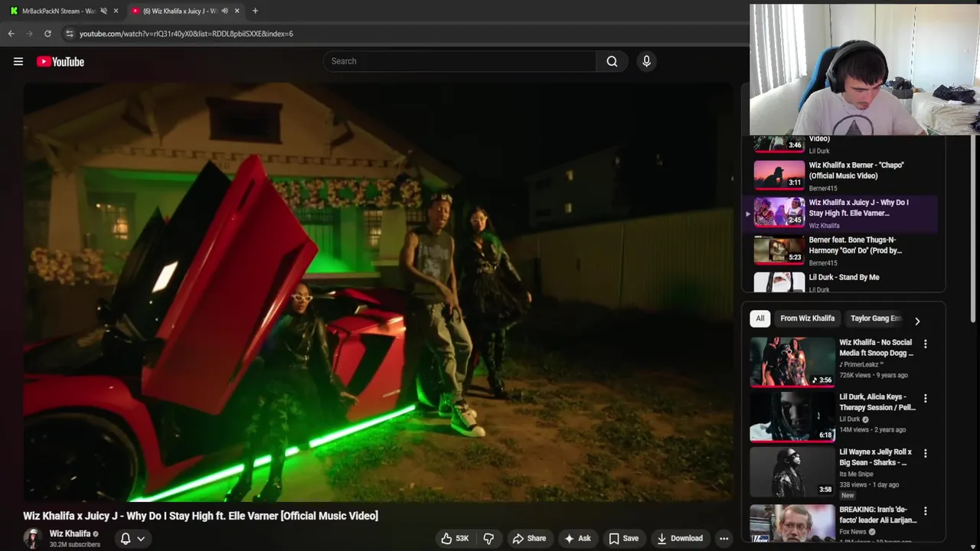Screen dimensions: 980x551
Task: Download the current video
Action: coord(680,538)
